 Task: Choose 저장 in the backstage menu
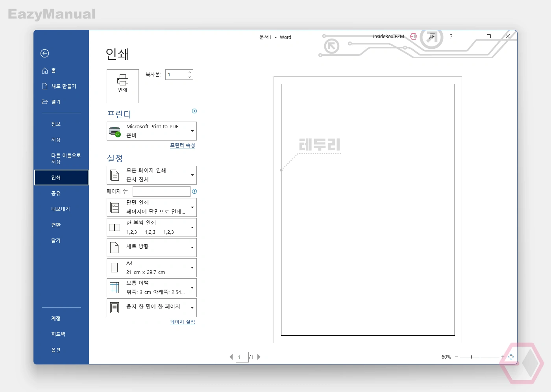[x=61, y=140]
